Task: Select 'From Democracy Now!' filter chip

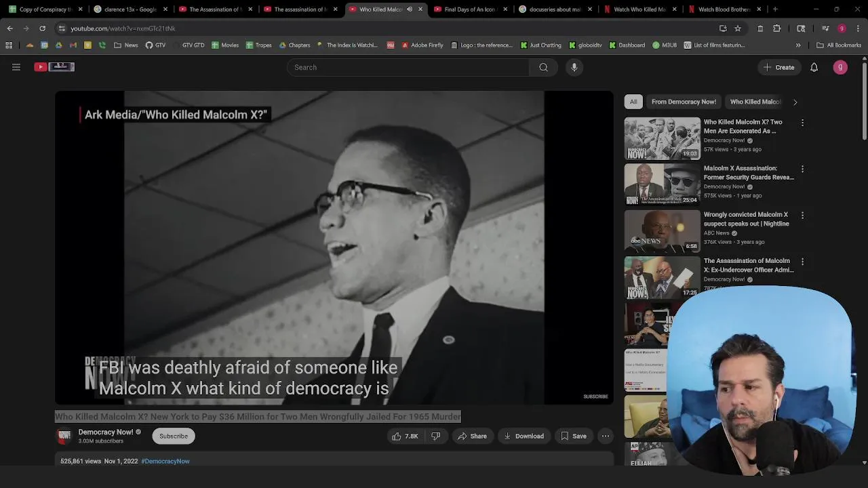Action: click(684, 102)
